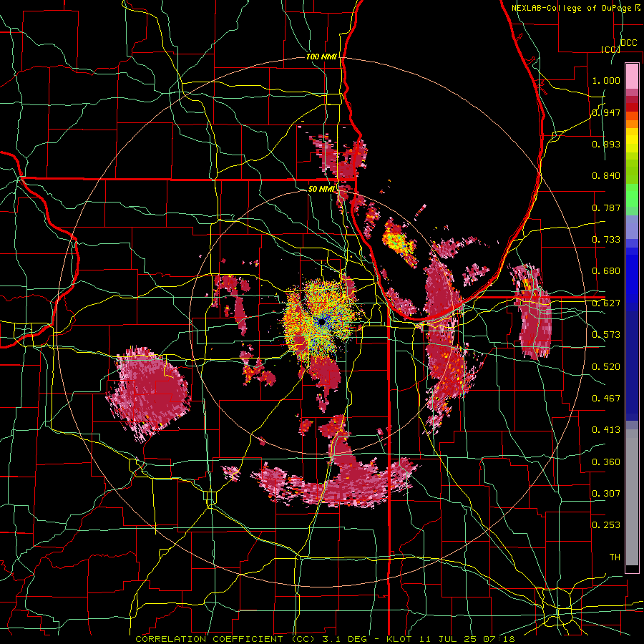The height and width of the screenshot is (644, 644).
Task: Select the 0.253 scale value
Action: (606, 525)
